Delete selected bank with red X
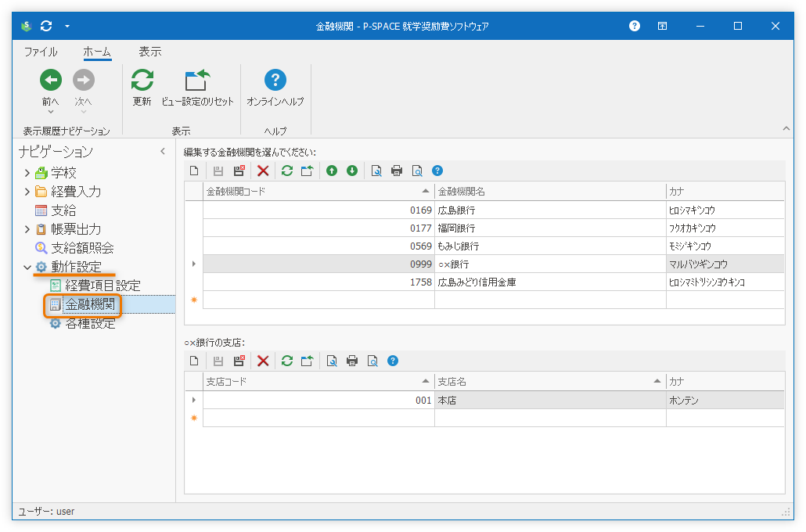Screen dimensions: 806x532 263,171
